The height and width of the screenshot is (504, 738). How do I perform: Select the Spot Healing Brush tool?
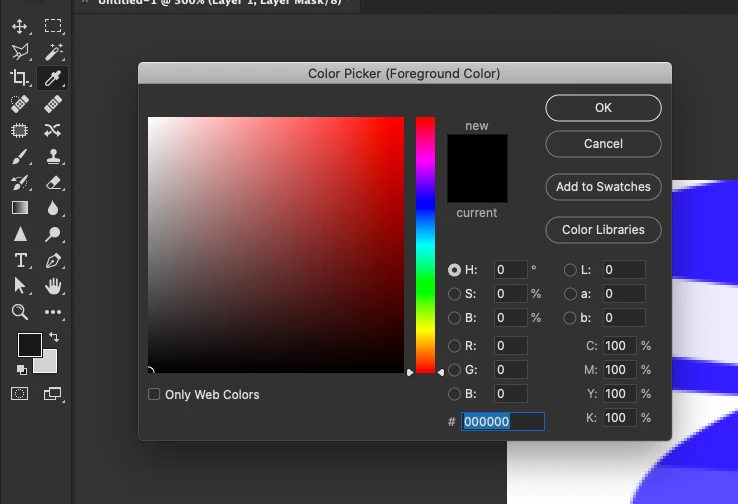click(20, 104)
